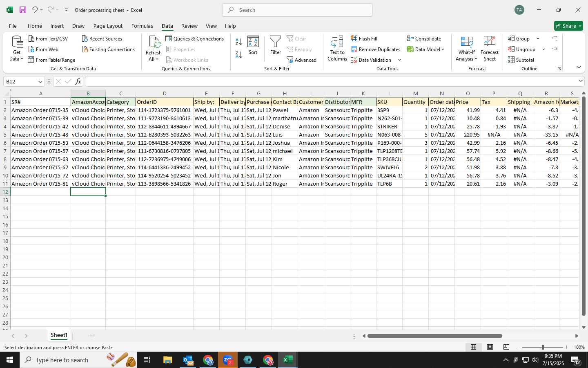Click Consolidate tool
This screenshot has height=368, width=588.
[x=424, y=38]
